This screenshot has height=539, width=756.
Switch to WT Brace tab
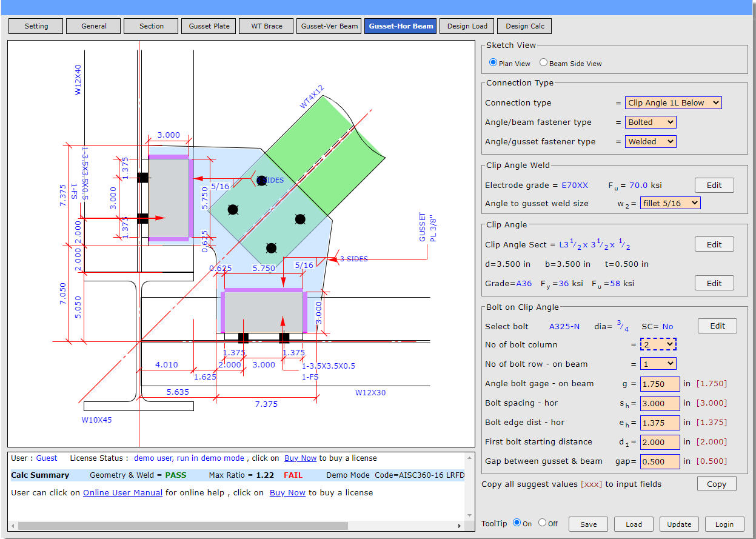click(266, 26)
